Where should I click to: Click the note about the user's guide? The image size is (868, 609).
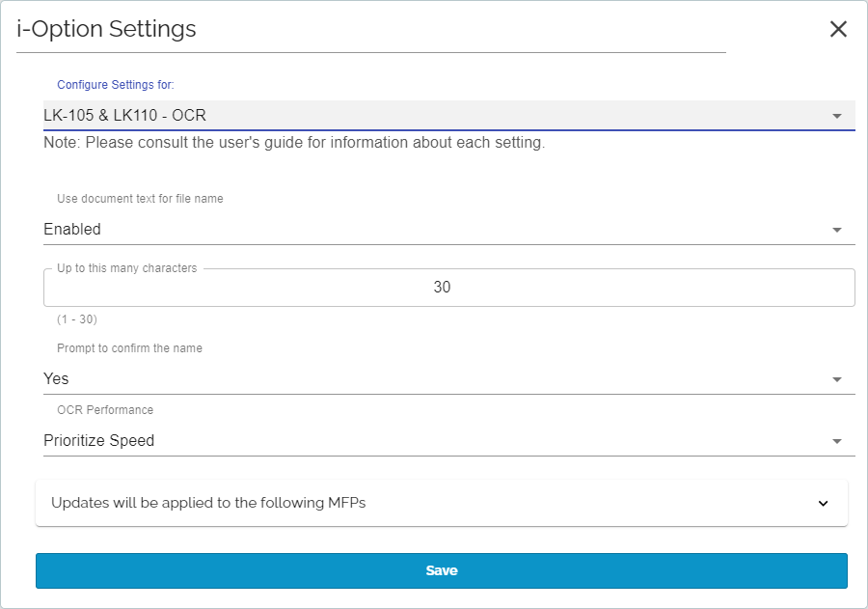tap(294, 143)
